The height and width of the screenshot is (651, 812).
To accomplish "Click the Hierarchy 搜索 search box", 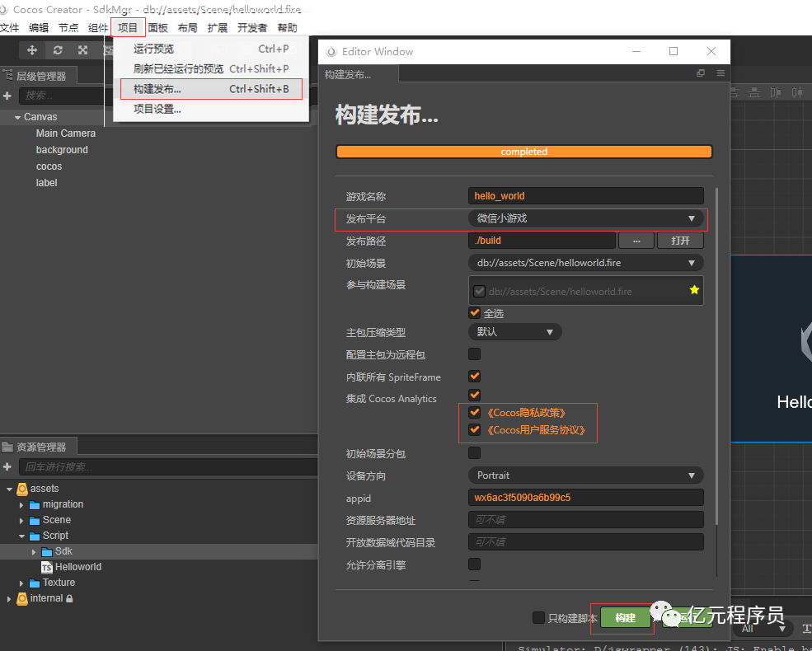I will [x=62, y=96].
